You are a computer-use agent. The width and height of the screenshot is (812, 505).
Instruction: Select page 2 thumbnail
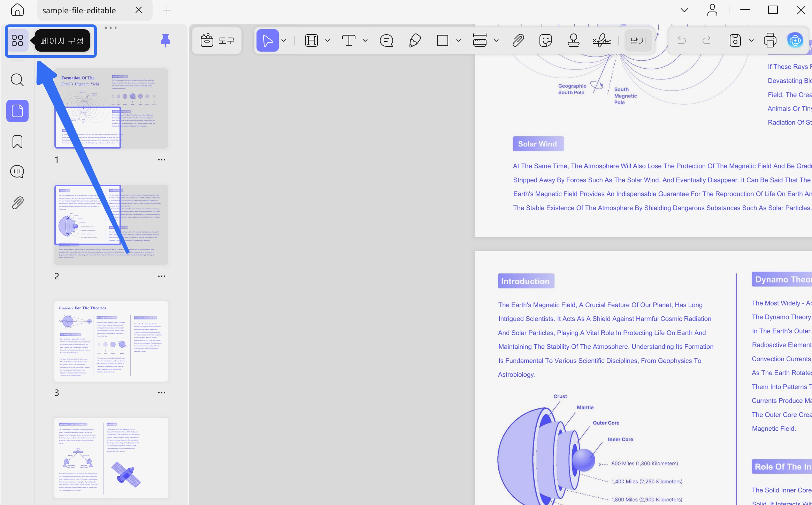click(x=111, y=225)
